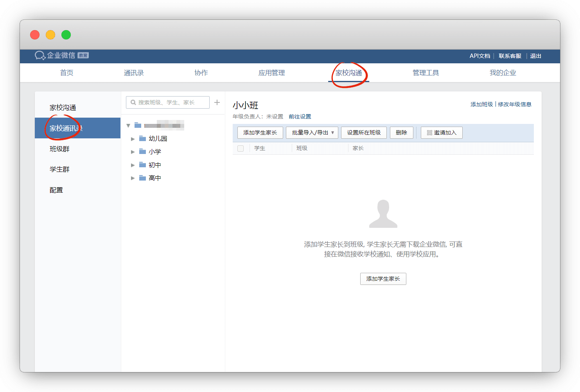The width and height of the screenshot is (580, 392).
Task: Toggle the select-all checkbox in table header
Action: click(241, 149)
